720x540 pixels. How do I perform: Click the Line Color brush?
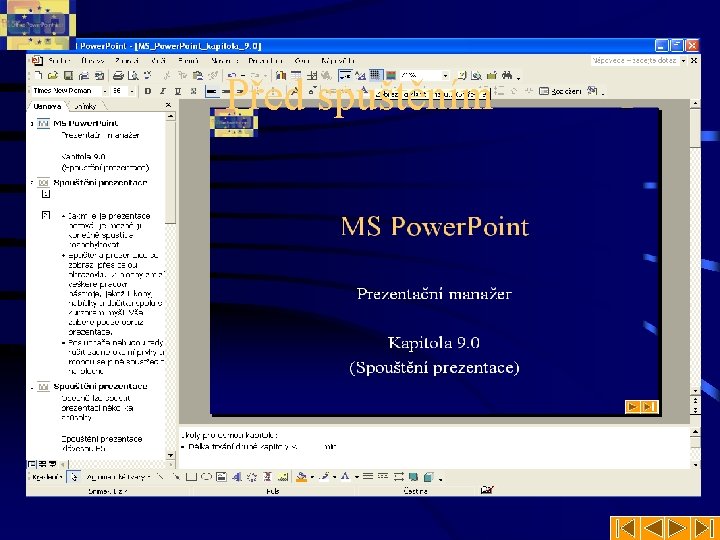point(324,477)
